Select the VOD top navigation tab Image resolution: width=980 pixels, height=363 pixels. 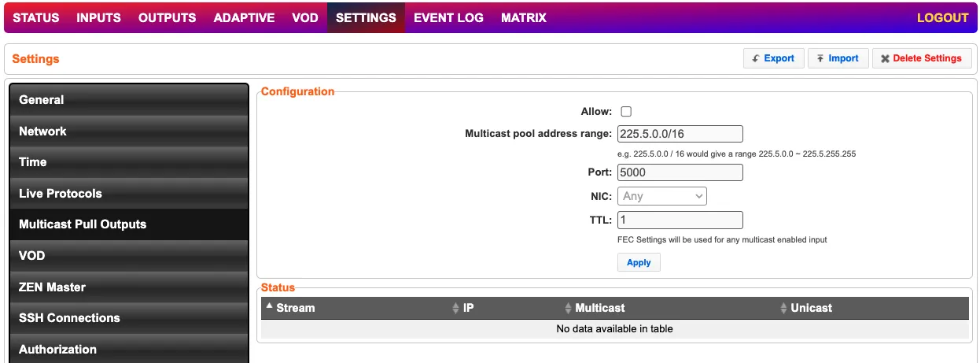(x=305, y=17)
